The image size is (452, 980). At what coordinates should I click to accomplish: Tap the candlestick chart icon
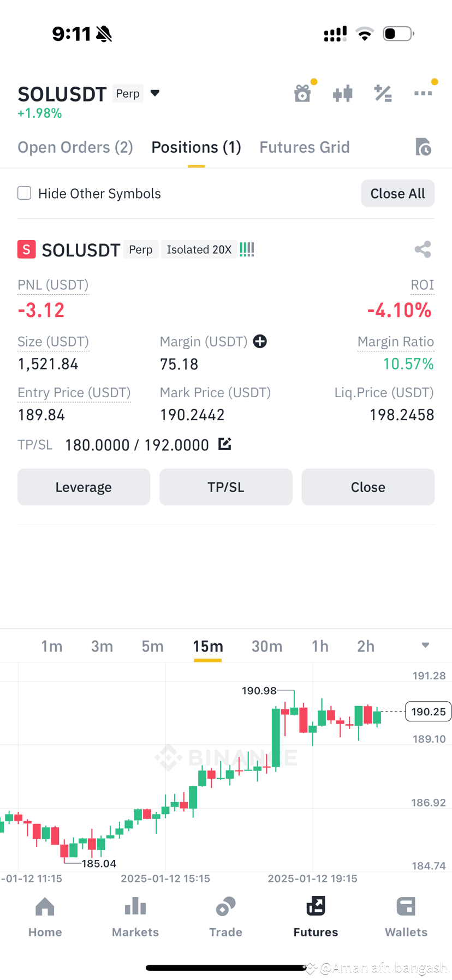pyautogui.click(x=343, y=93)
